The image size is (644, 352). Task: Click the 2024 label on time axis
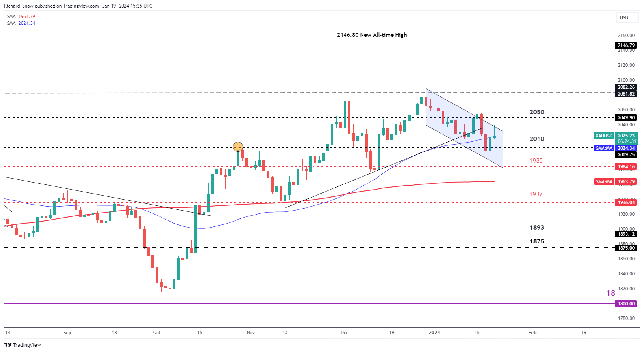(x=434, y=333)
